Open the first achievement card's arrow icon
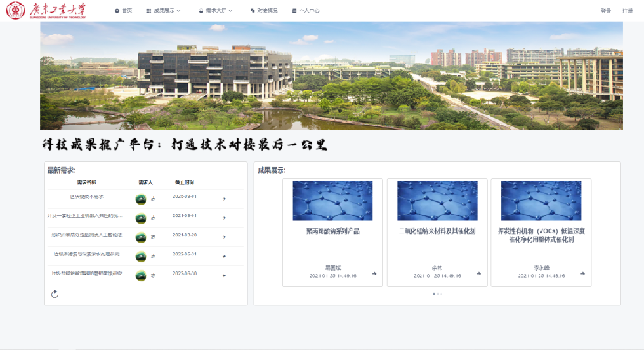 point(374,274)
